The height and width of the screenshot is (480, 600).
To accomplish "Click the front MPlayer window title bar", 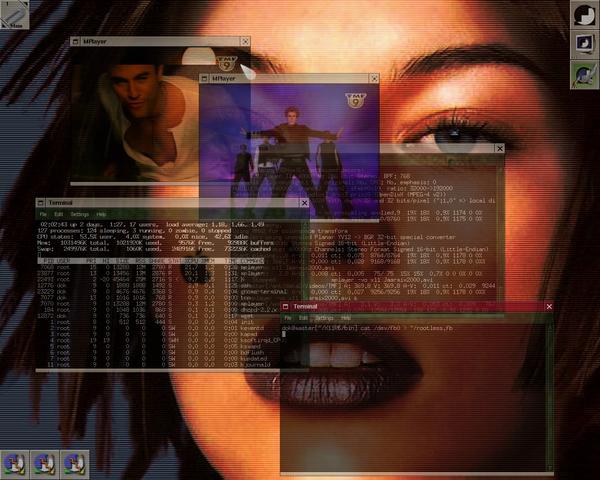I will (x=289, y=78).
